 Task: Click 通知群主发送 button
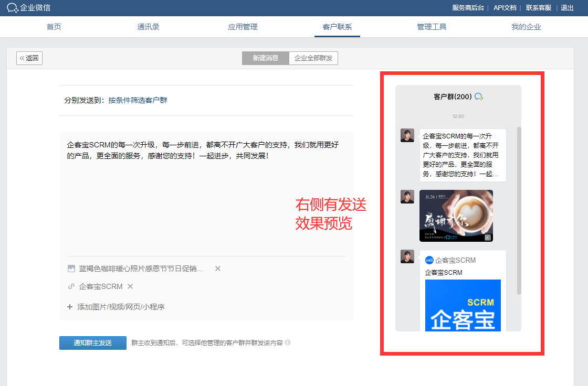click(92, 343)
